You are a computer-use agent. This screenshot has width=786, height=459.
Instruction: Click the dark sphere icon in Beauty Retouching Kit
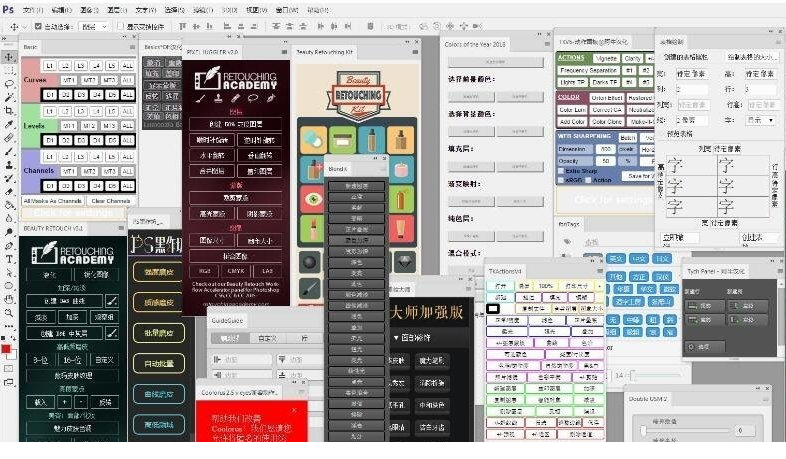point(309,262)
